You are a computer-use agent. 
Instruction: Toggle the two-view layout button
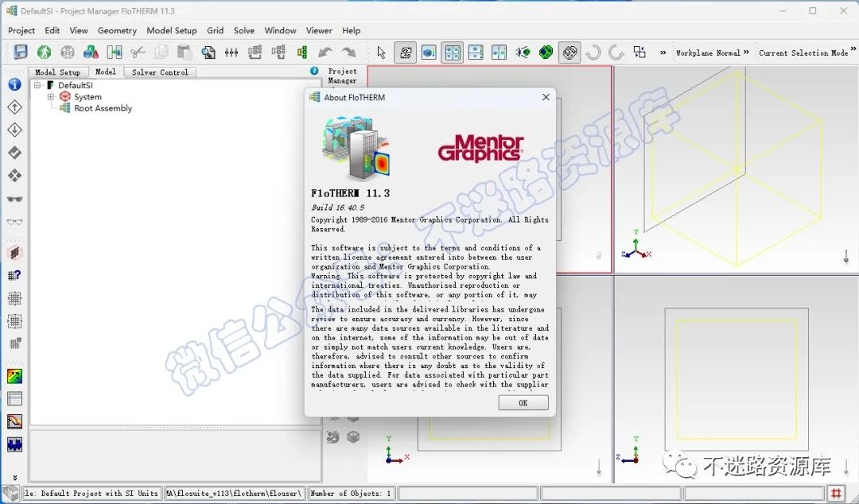tap(476, 52)
